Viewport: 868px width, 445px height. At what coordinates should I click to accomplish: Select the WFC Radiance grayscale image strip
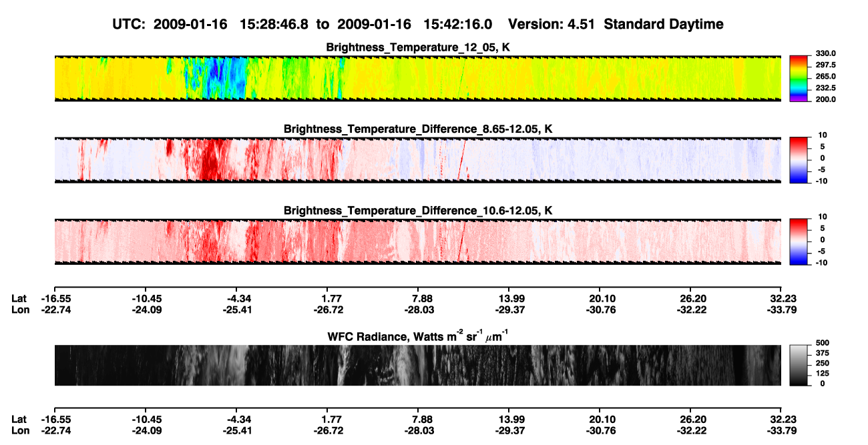(417, 365)
